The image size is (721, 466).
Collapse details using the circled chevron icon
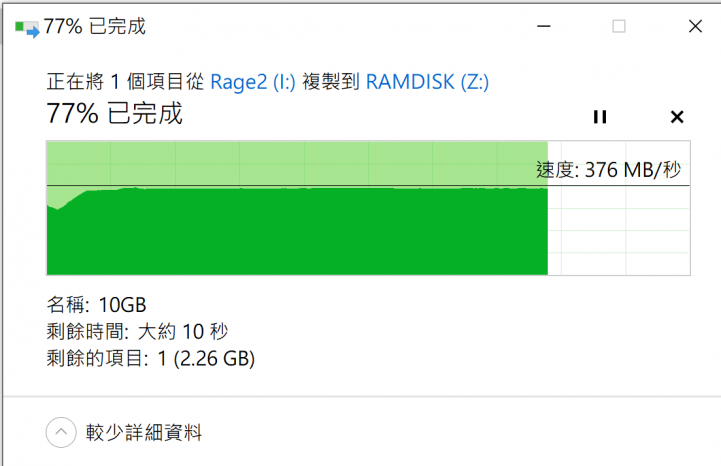(x=61, y=432)
